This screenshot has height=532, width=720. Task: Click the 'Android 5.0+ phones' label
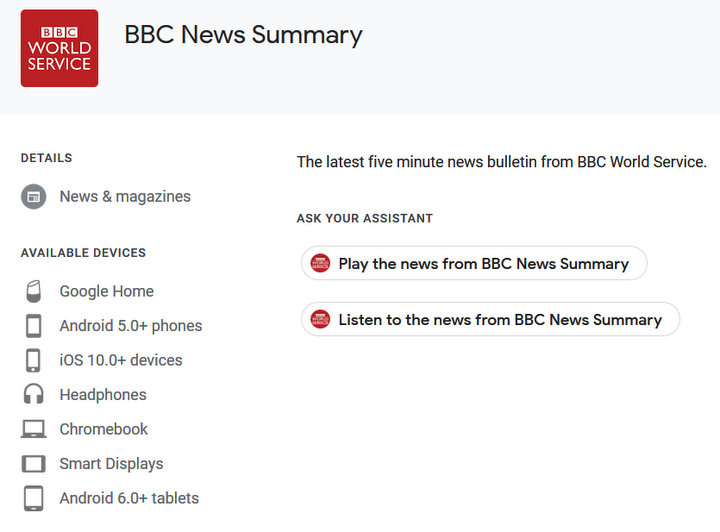131,326
